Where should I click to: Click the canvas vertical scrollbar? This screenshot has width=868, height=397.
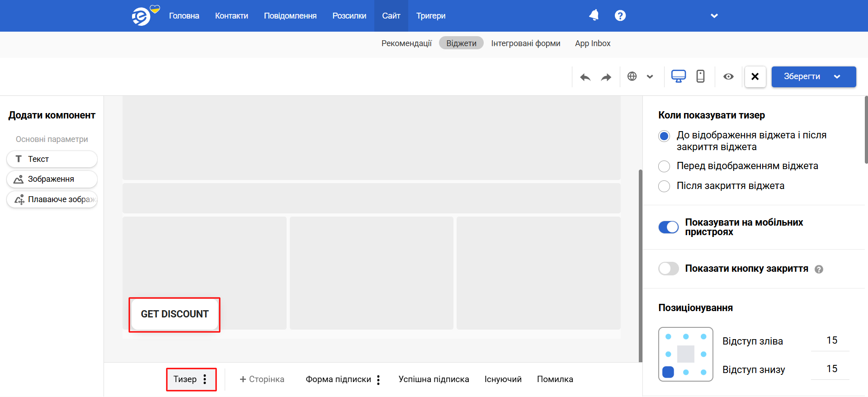coord(640,266)
